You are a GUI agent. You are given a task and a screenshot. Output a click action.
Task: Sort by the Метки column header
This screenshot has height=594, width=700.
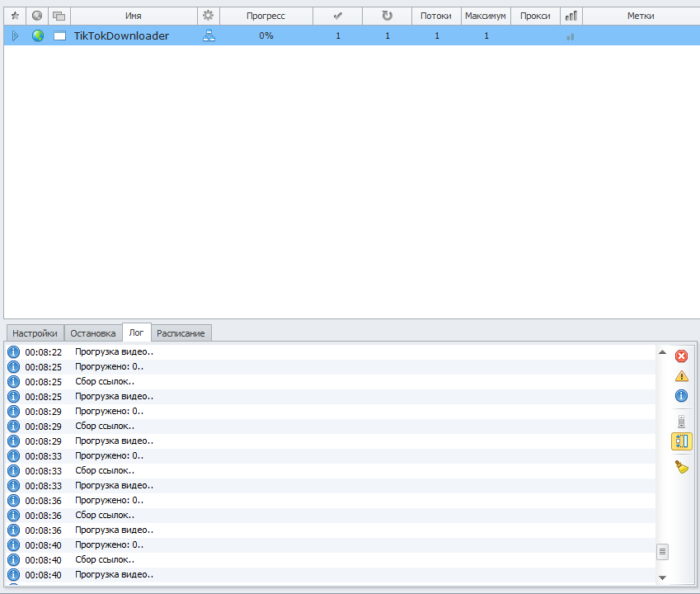tap(641, 16)
